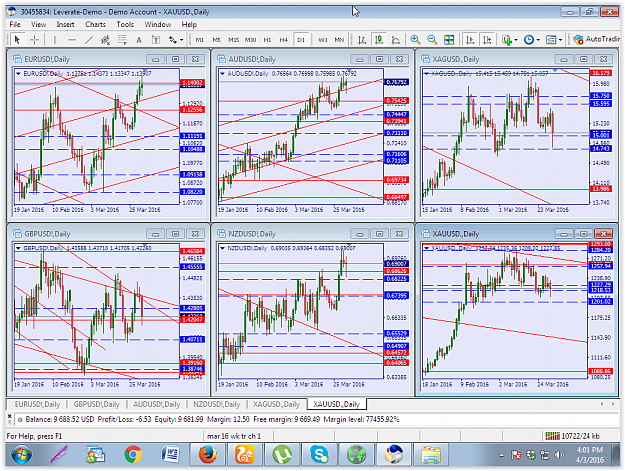Open Firefox from the taskbar

point(208,455)
